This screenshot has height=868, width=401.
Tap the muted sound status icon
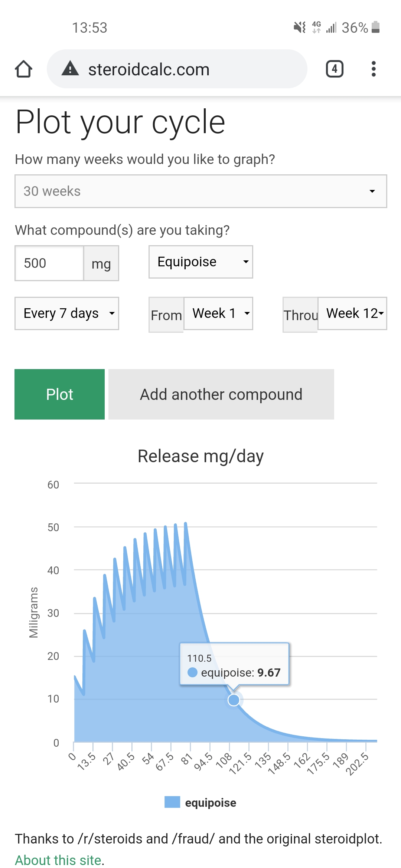pyautogui.click(x=300, y=27)
